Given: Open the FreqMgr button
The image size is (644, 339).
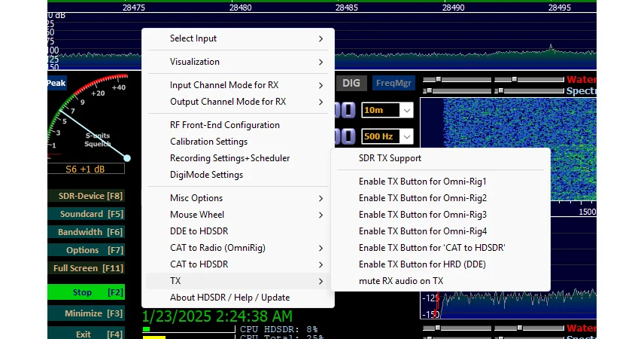Looking at the screenshot, I should coord(393,83).
